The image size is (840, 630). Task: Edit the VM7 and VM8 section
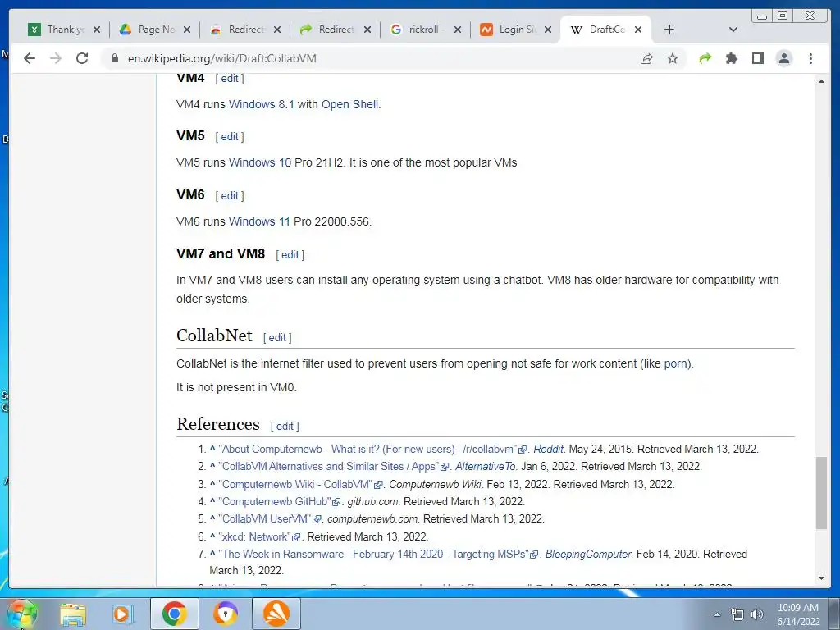click(x=290, y=255)
